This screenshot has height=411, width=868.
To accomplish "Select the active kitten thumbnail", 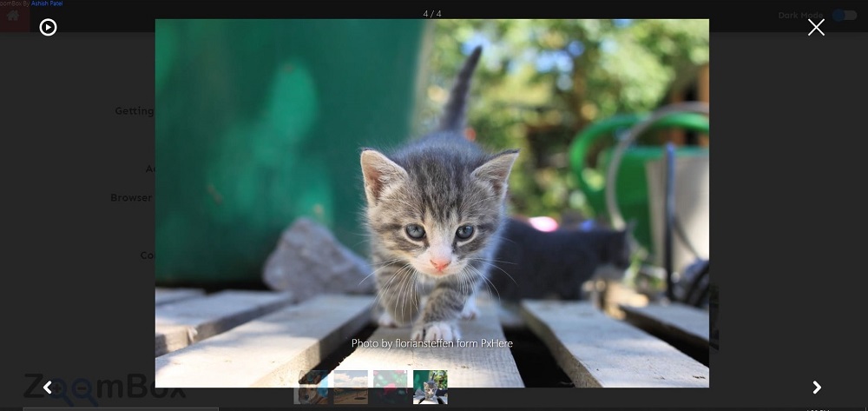I will (431, 388).
